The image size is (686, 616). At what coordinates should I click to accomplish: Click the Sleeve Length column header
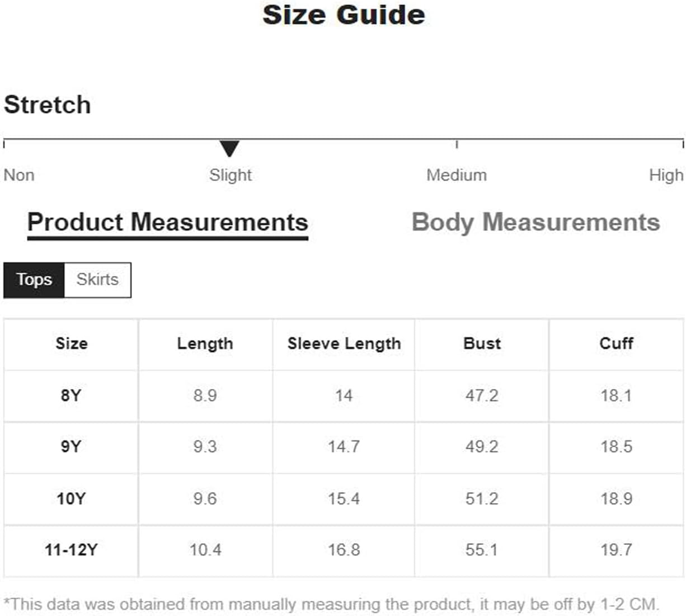point(344,344)
